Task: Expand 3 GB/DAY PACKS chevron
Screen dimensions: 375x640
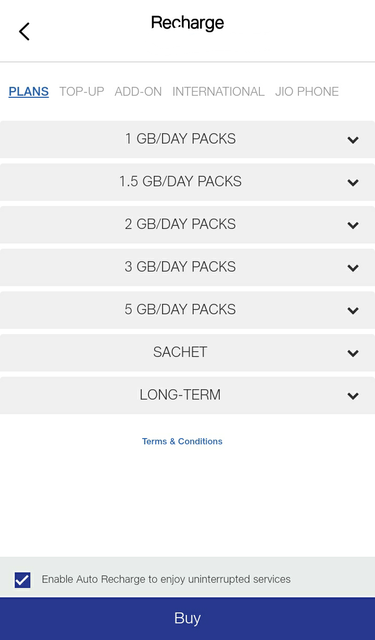Action: (353, 267)
